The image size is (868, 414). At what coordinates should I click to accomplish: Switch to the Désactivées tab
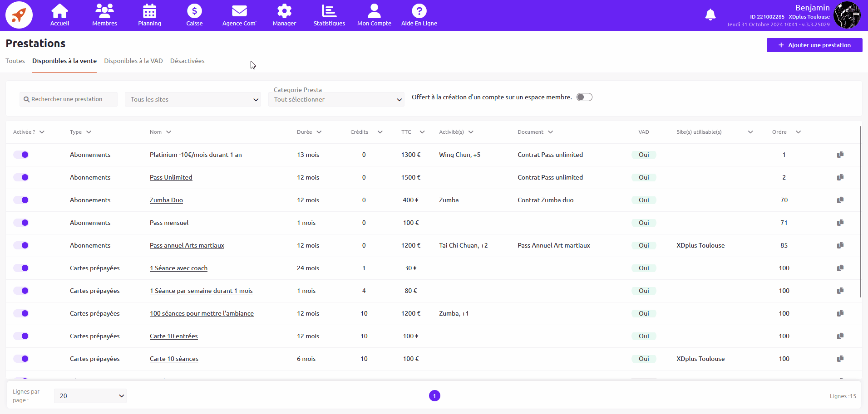[187, 61]
